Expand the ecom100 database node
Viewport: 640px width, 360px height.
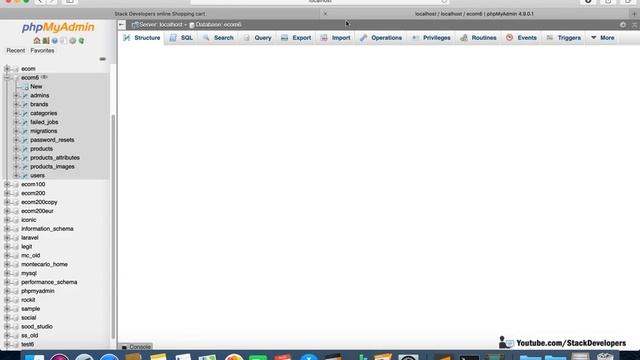click(x=7, y=184)
